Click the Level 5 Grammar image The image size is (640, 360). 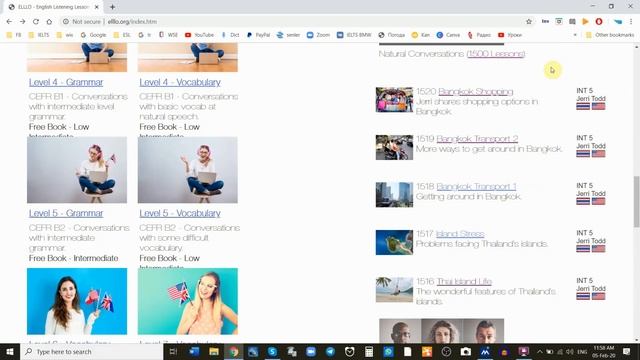coord(77,170)
